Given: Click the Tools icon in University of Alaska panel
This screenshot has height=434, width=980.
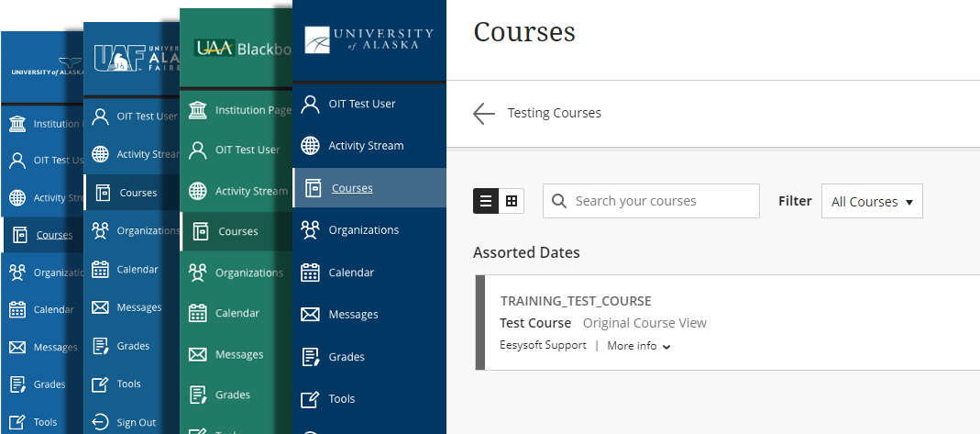Looking at the screenshot, I should pyautogui.click(x=310, y=399).
